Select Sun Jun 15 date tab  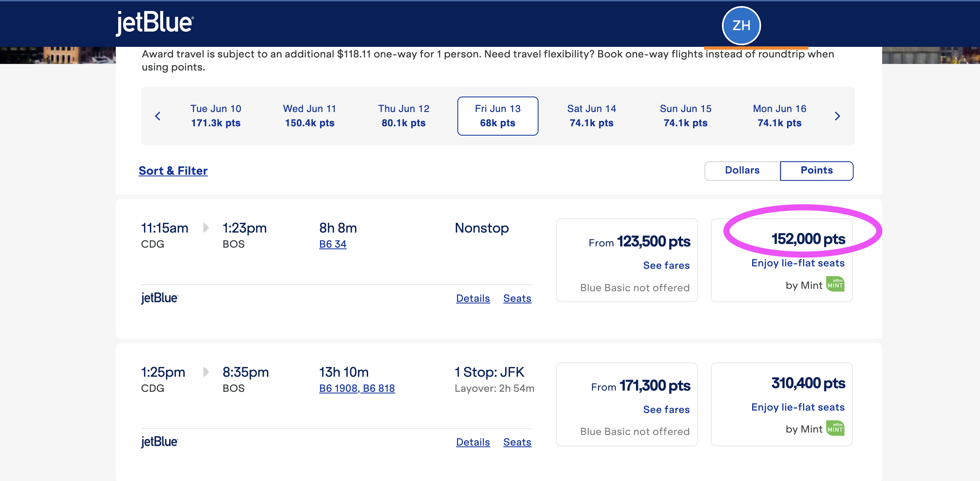pyautogui.click(x=686, y=116)
